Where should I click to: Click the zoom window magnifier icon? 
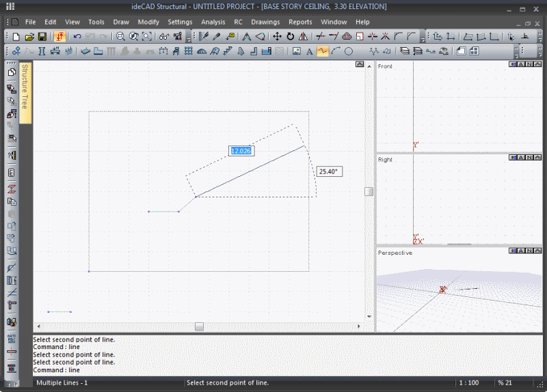click(x=120, y=37)
